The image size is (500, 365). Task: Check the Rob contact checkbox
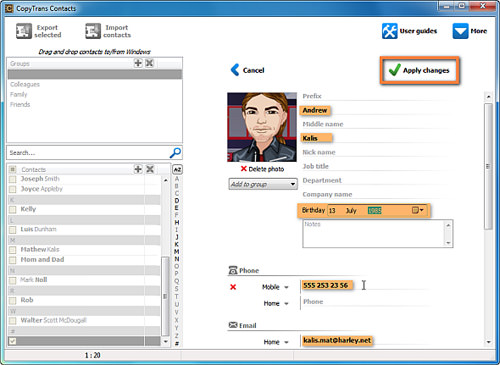click(13, 300)
